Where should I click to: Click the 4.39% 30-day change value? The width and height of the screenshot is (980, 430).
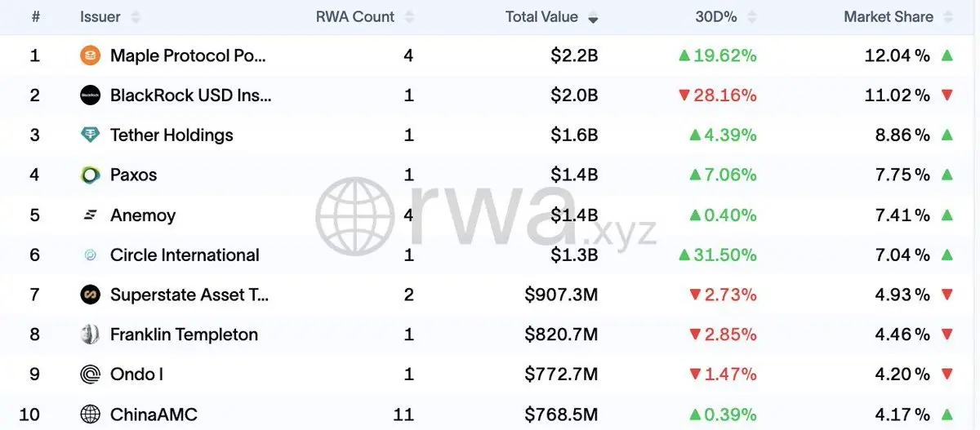click(x=730, y=135)
